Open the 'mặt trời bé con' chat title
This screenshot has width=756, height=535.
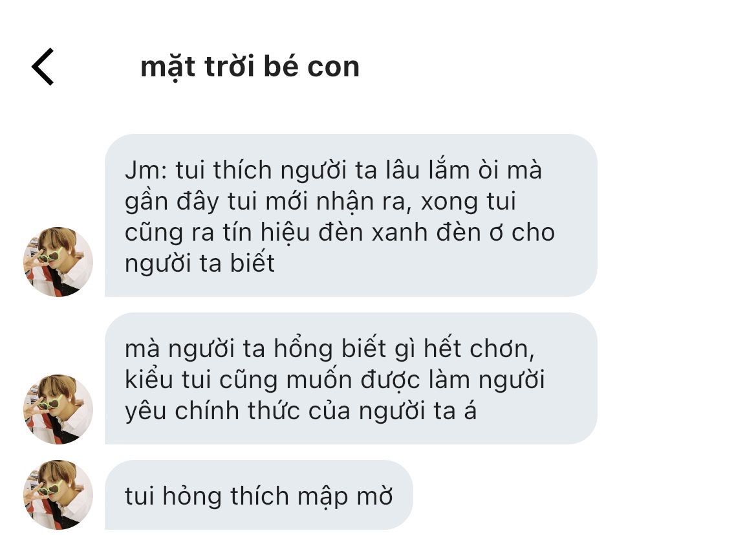click(x=250, y=67)
